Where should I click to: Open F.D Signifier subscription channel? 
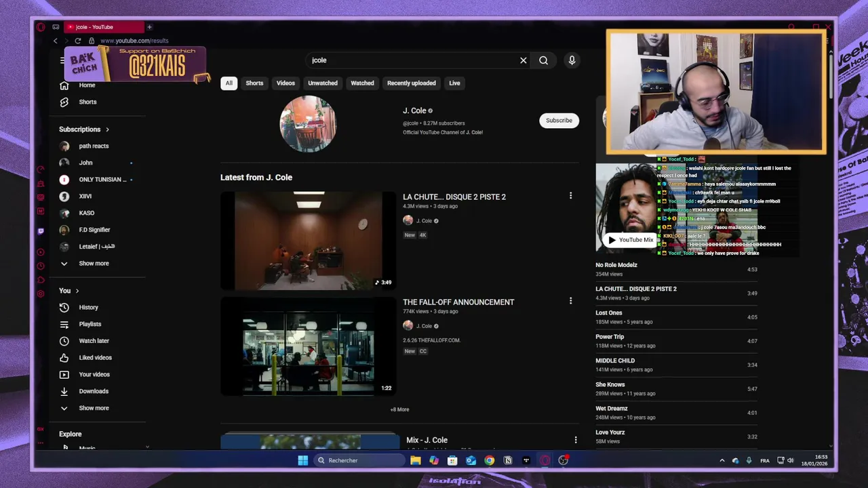coord(94,230)
